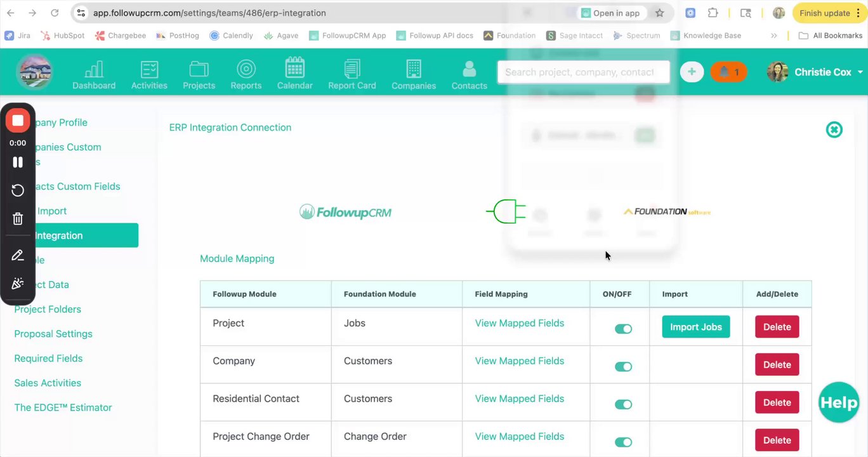The image size is (868, 457).
Task: Delete the Project module mapping
Action: 777,327
